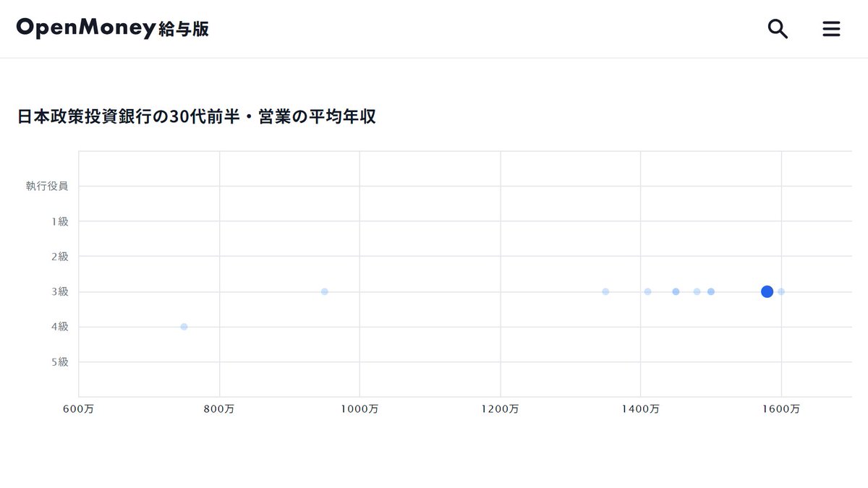Click the 1200万 axis value
Screen dimensions: 868x488
(501, 409)
